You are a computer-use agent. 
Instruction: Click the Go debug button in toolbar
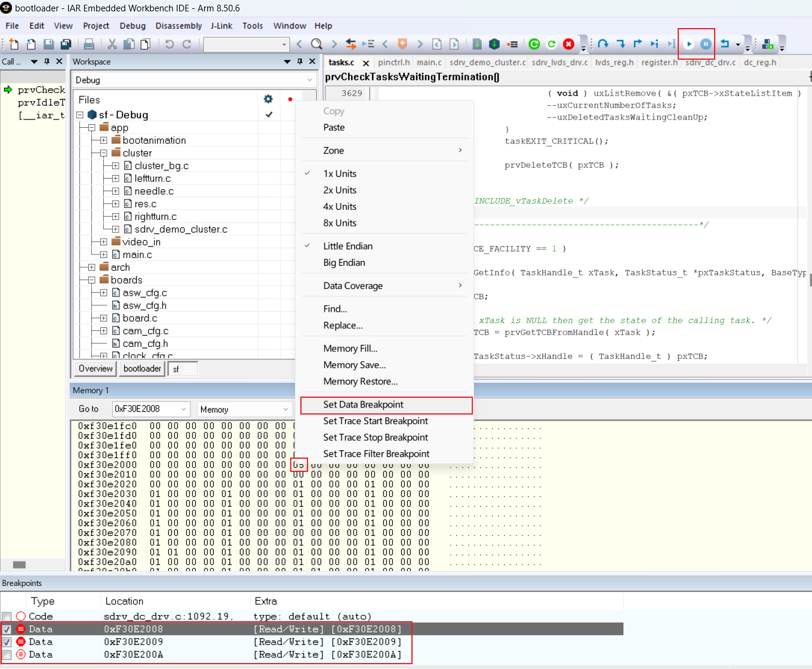(x=690, y=44)
